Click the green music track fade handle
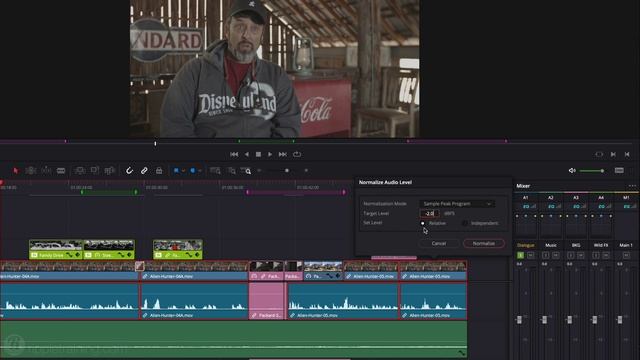 [462, 352]
